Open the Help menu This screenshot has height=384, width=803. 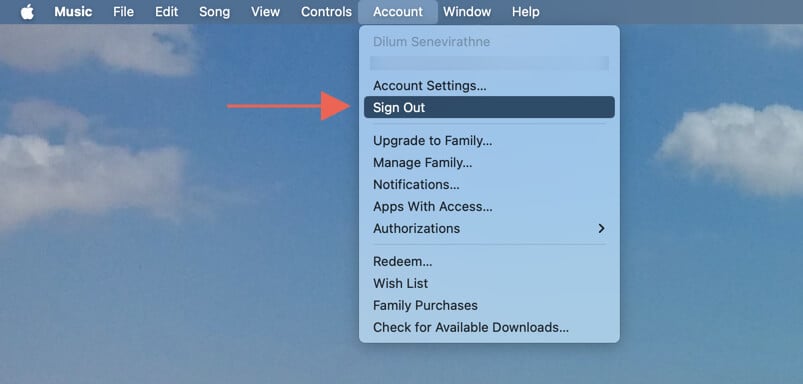[525, 12]
